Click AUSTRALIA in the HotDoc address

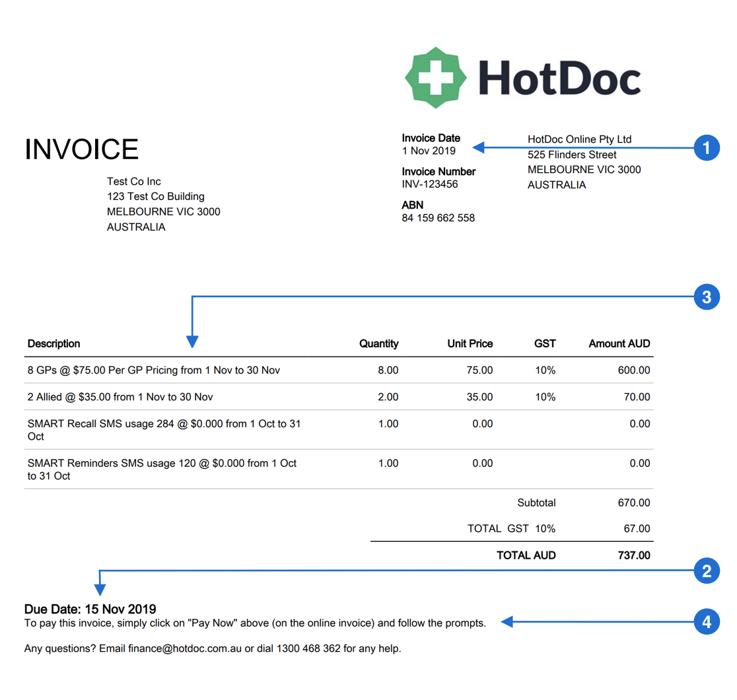557,185
